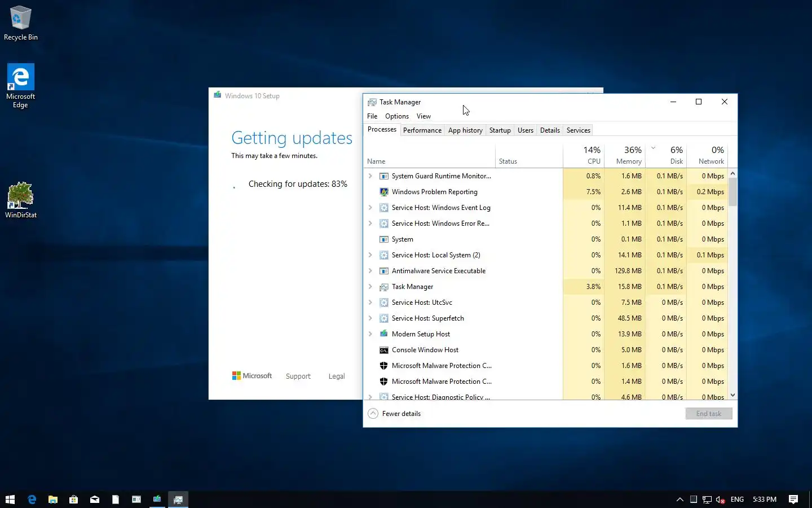Open the File menu in Task Manager

(372, 116)
